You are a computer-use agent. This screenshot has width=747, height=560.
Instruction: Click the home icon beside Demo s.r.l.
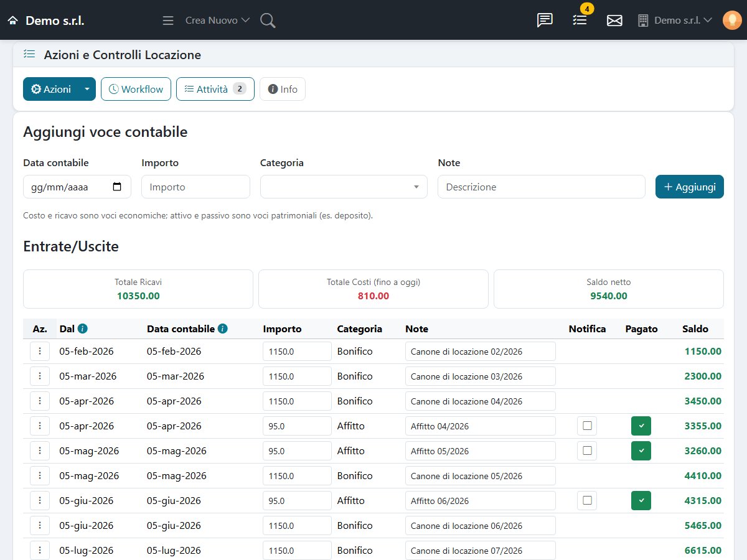click(x=12, y=21)
